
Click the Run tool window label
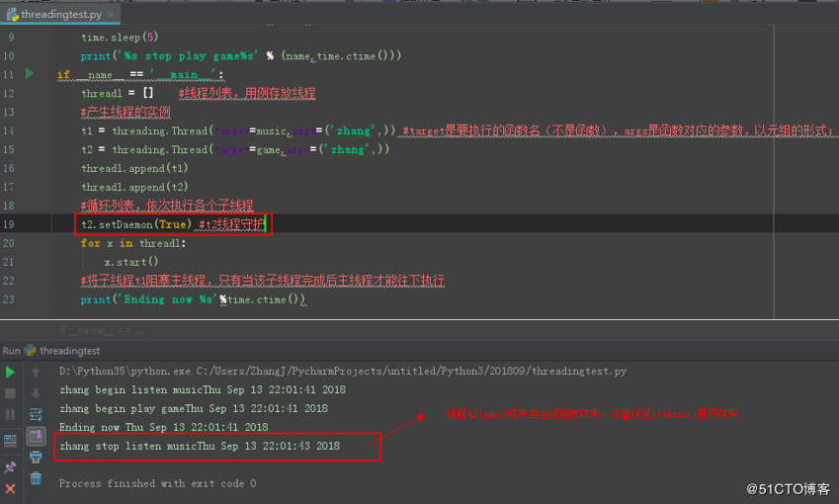(11, 351)
